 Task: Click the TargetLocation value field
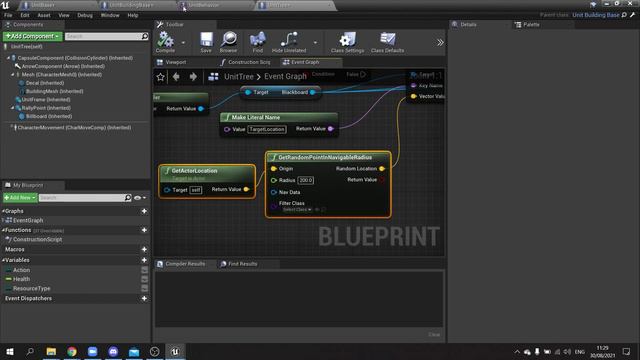(267, 129)
